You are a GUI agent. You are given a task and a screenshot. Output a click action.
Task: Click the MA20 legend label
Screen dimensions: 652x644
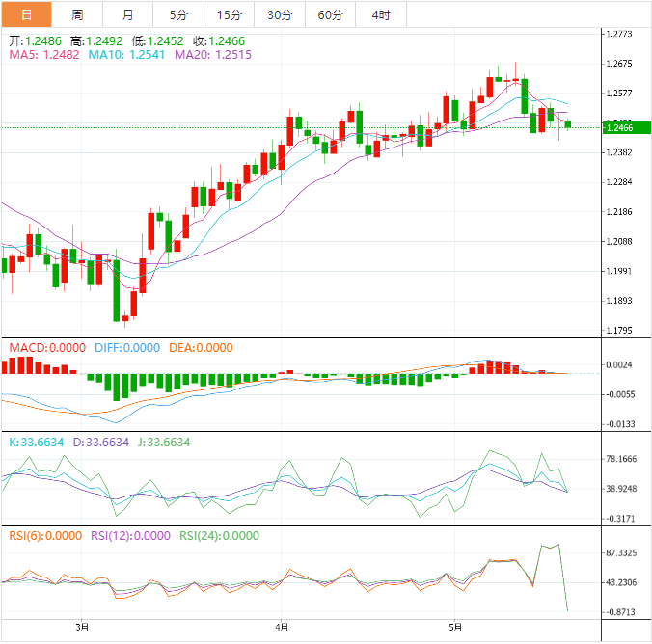[212, 55]
